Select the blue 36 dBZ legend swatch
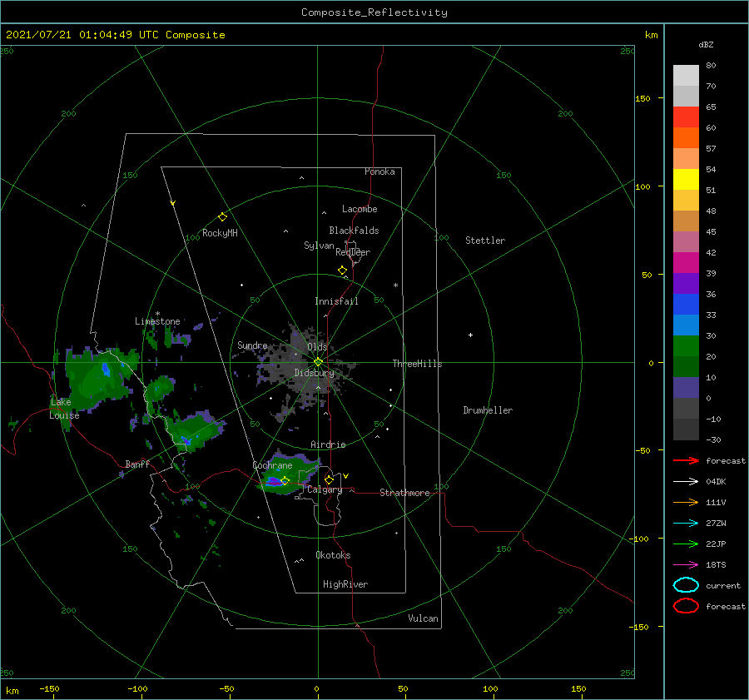749x700 pixels. [686, 304]
